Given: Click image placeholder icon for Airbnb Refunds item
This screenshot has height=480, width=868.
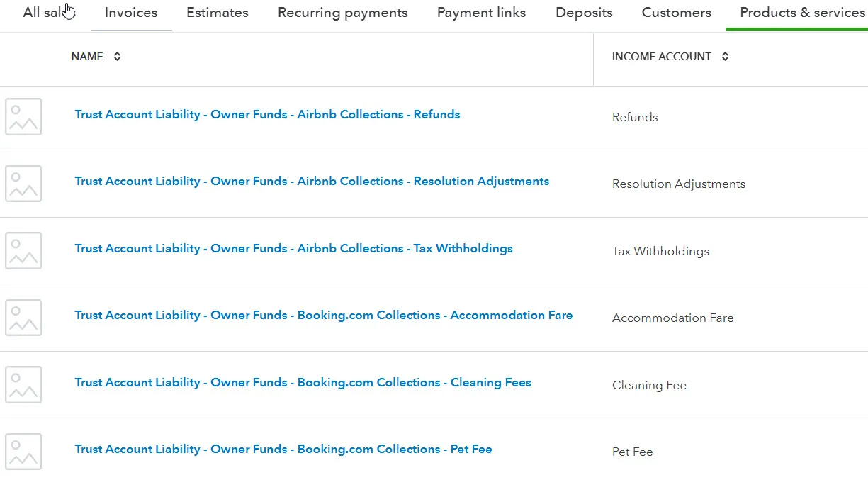Looking at the screenshot, I should (23, 116).
